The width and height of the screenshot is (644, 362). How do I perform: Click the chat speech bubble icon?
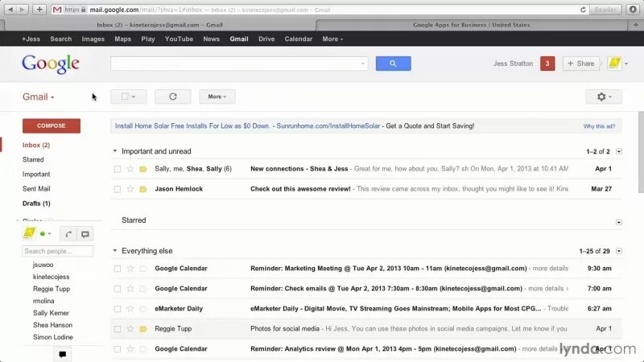(x=85, y=234)
